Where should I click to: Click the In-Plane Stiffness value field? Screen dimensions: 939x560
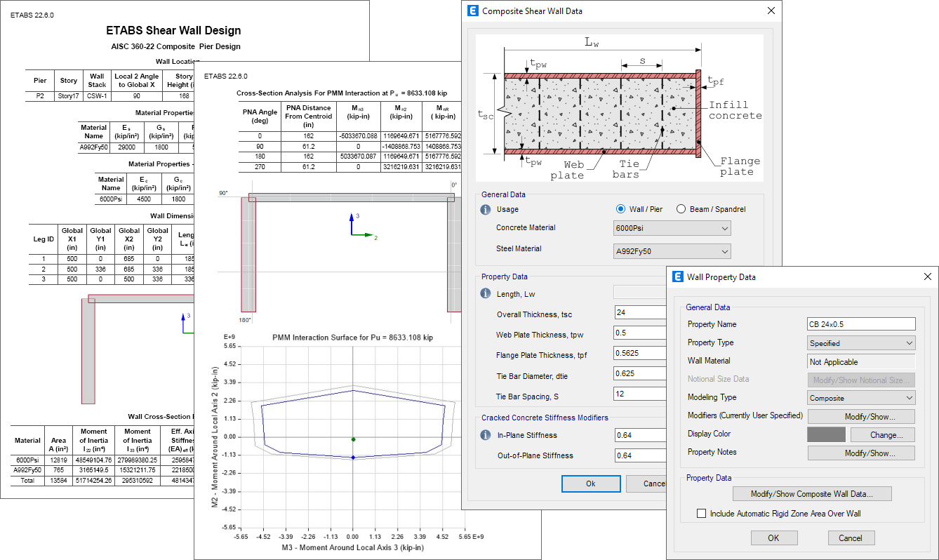(x=640, y=435)
